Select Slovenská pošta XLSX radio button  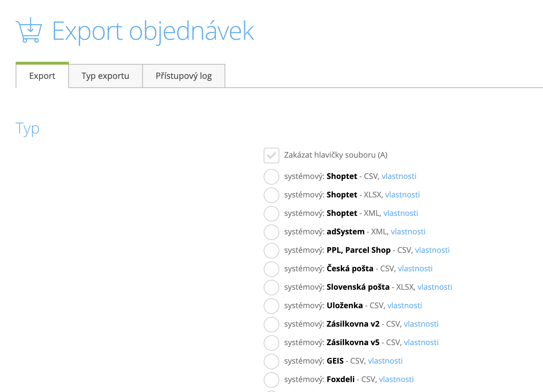271,288
